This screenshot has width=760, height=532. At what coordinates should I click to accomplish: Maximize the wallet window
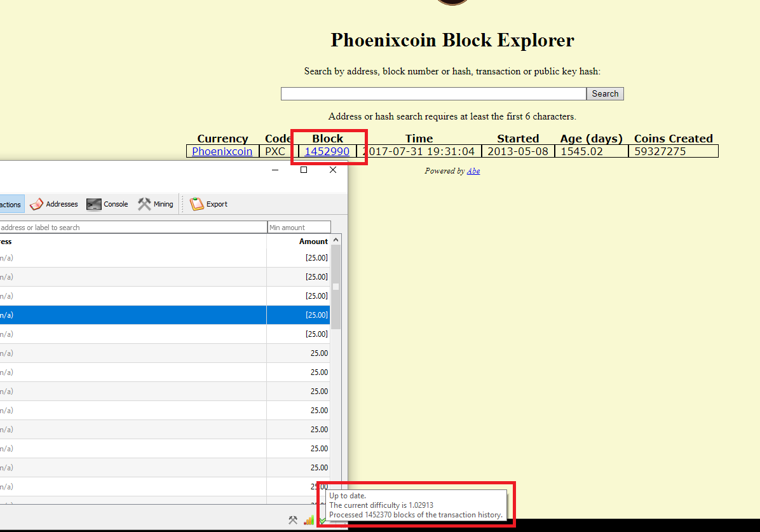pos(304,170)
